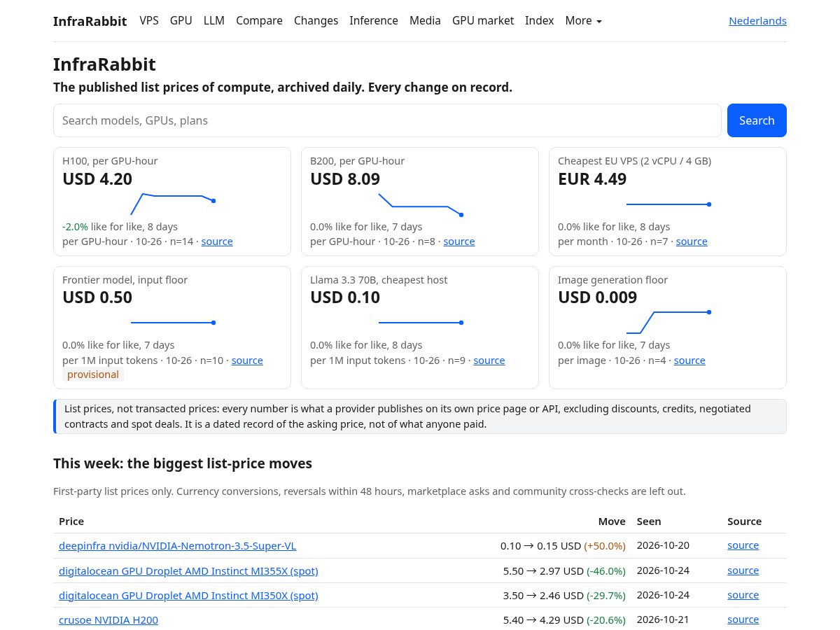The height and width of the screenshot is (630, 840).
Task: Open source link in Llama 3.3 70B card
Action: [489, 360]
